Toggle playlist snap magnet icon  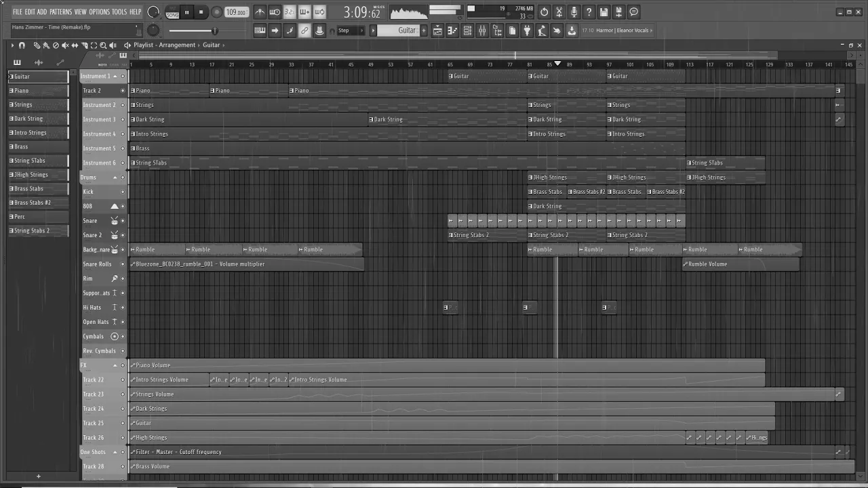(x=22, y=45)
